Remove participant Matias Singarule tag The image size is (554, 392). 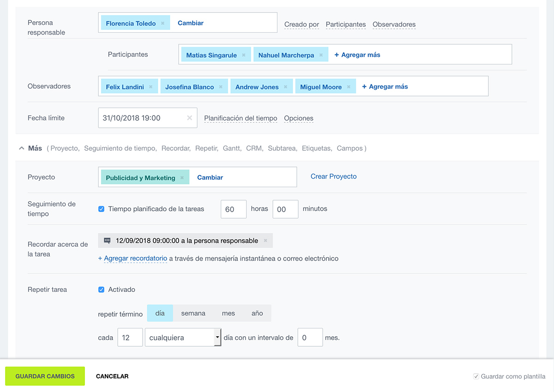pyautogui.click(x=244, y=55)
